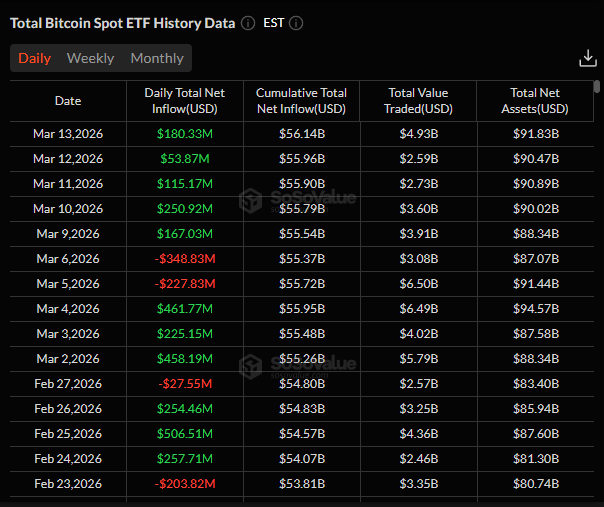Select the Mar 13,2026 date cell
Image resolution: width=604 pixels, height=507 pixels.
[68, 134]
